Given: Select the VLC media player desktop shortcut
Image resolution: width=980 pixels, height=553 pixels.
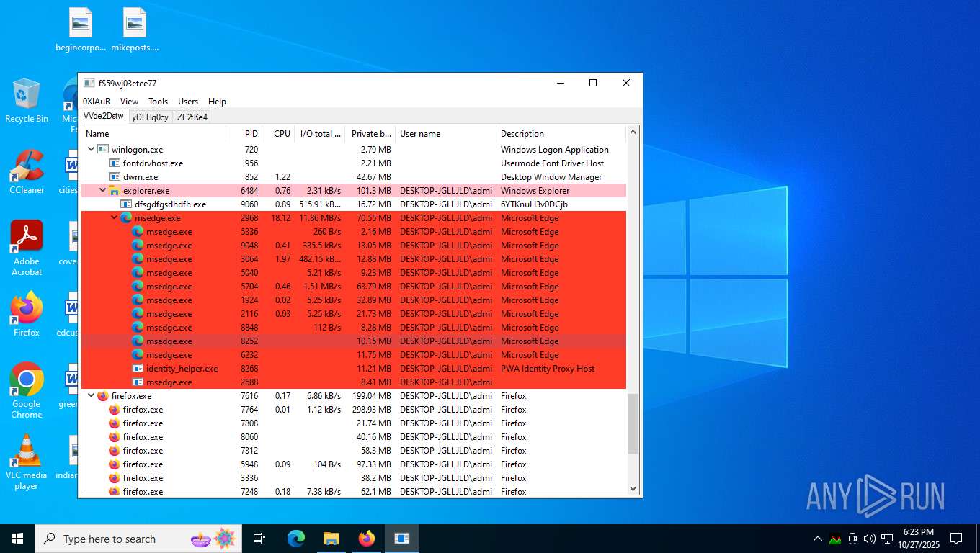Looking at the screenshot, I should 27,462.
